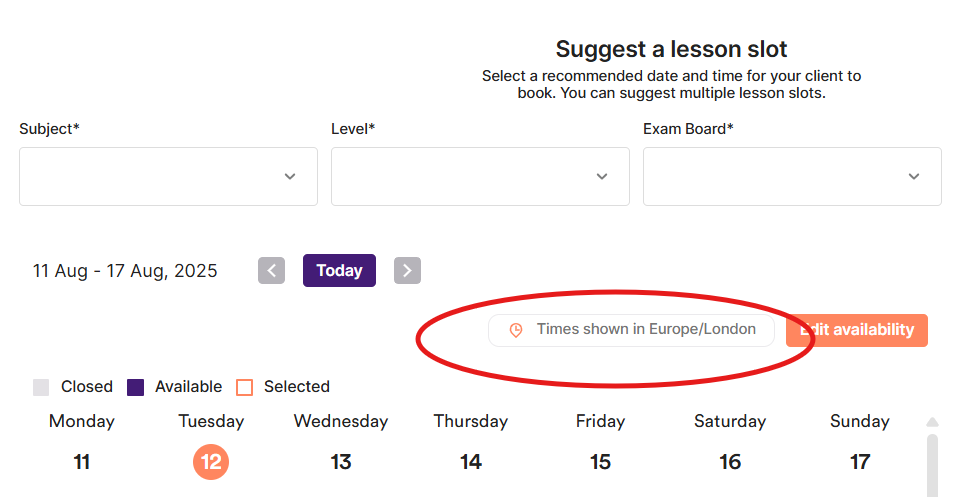Screen dimensions: 957x497
Task: Click the scrollbar up arrow
Action: [x=933, y=422]
